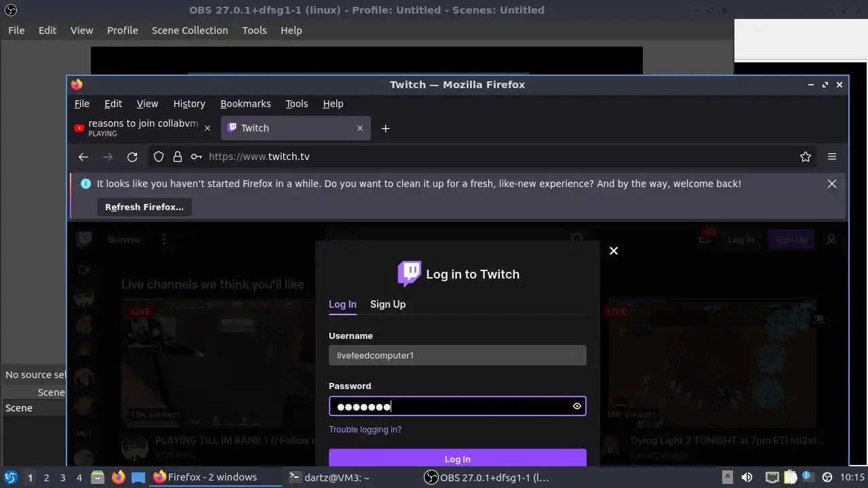
Task: Open Firefox File menu
Action: coord(82,104)
